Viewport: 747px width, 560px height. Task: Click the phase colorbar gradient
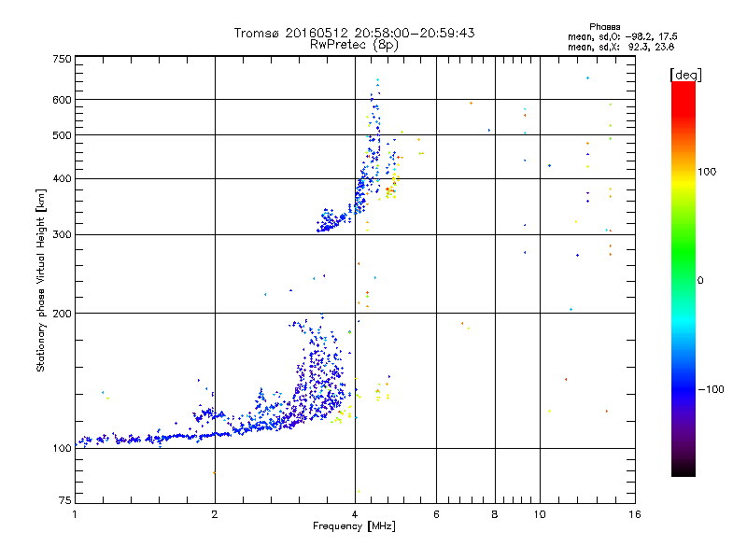point(684,278)
